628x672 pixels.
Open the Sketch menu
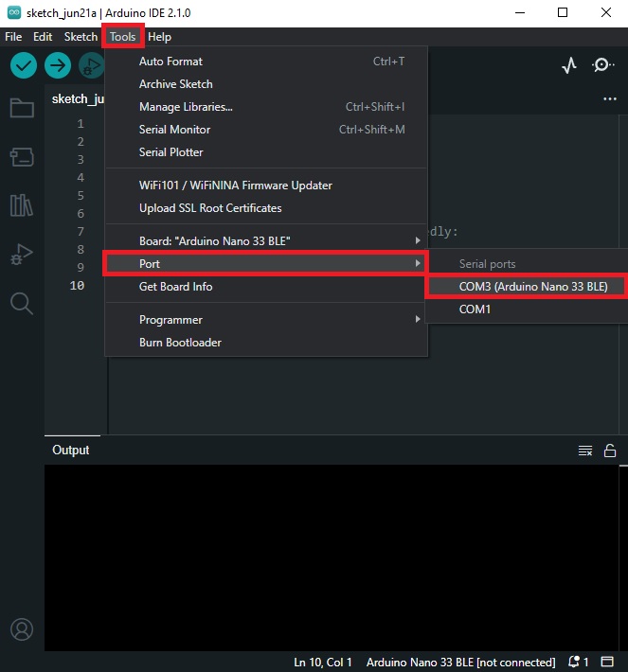[x=81, y=37]
